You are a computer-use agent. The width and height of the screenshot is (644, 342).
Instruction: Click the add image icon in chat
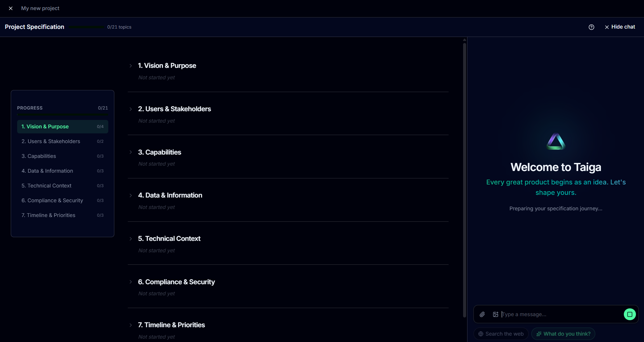pos(495,314)
